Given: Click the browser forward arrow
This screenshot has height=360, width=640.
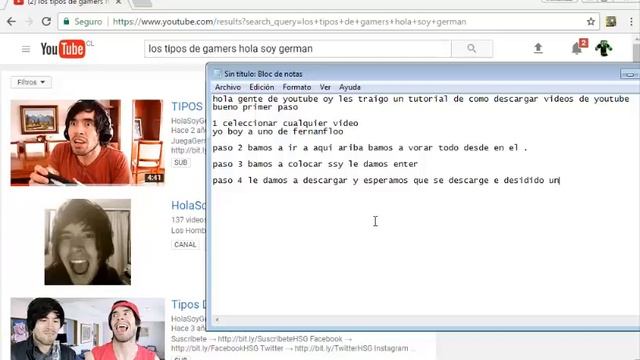Looking at the screenshot, I should click(29, 22).
